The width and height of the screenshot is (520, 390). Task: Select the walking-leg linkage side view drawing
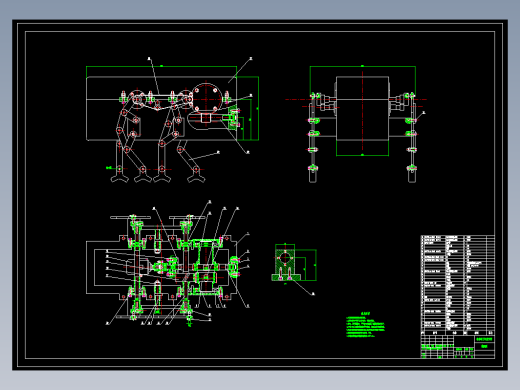(x=172, y=120)
